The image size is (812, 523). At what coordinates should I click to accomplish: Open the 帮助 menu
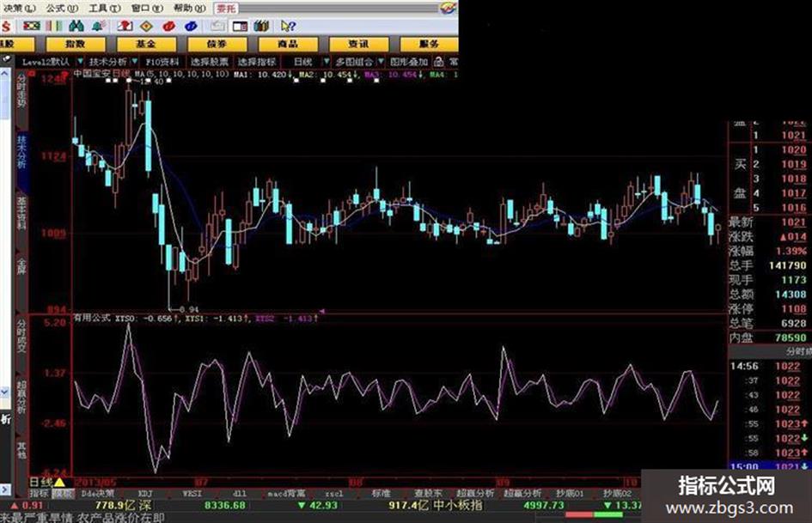tap(190, 8)
